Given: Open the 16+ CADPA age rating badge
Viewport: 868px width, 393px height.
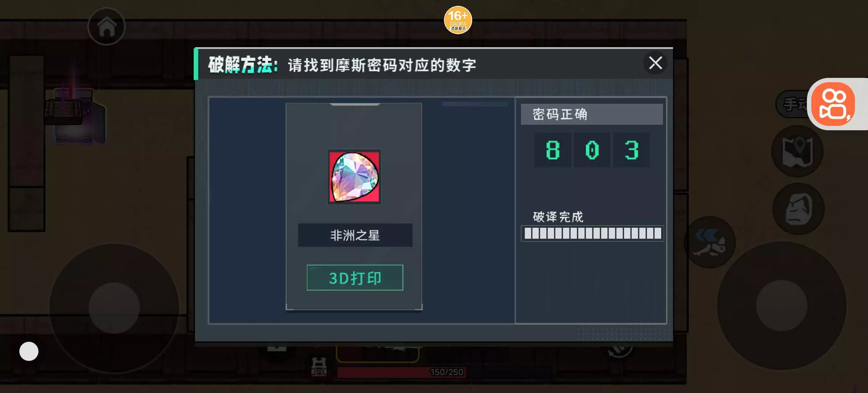Looking at the screenshot, I should (x=458, y=20).
